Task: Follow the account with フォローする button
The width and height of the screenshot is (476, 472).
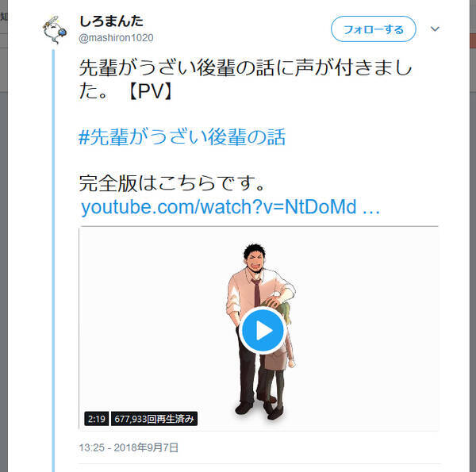Action: [x=373, y=29]
